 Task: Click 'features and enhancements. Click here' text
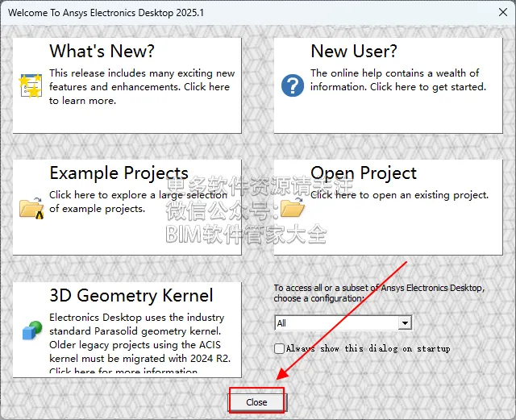tap(139, 87)
